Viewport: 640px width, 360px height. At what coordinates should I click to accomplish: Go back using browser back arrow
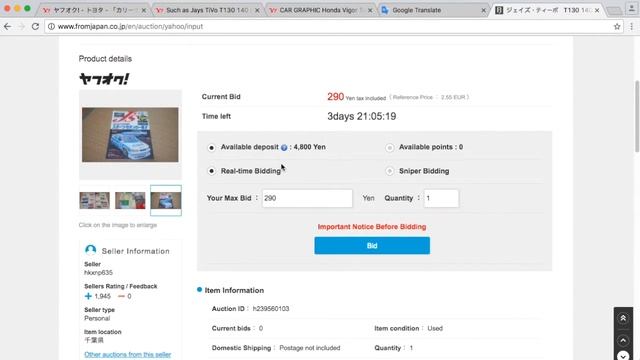coord(7,27)
